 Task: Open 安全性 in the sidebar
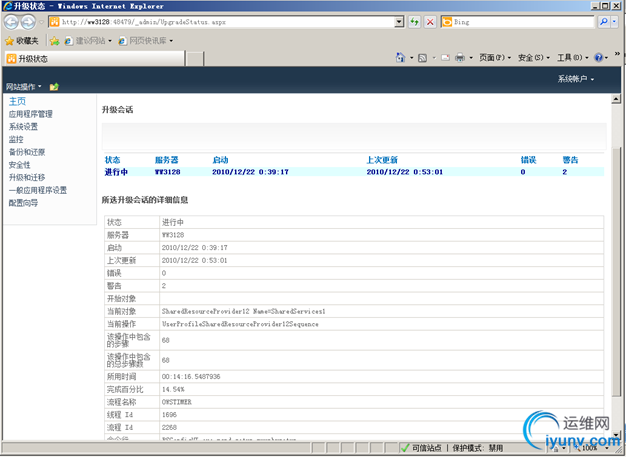[20, 165]
